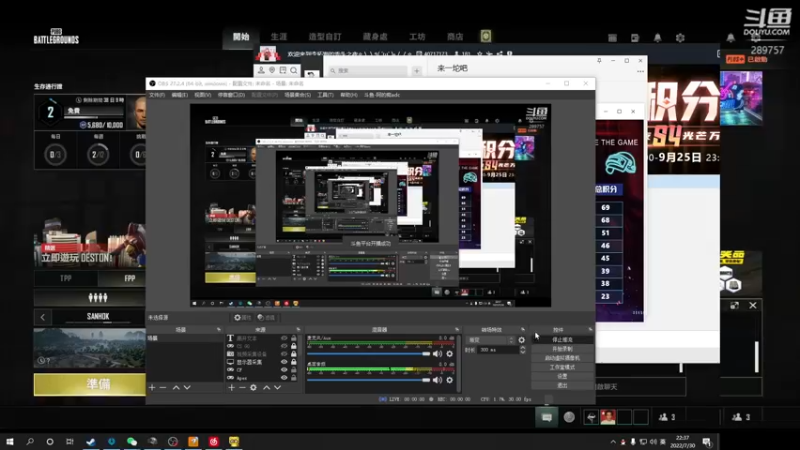Open OBS 设置 button in controls
The height and width of the screenshot is (450, 800).
[562, 377]
